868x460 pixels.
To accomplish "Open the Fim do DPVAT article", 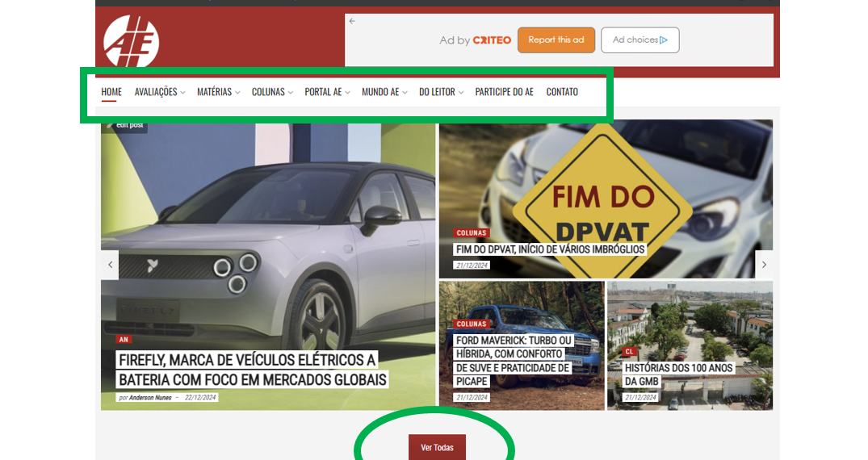I will 550,249.
